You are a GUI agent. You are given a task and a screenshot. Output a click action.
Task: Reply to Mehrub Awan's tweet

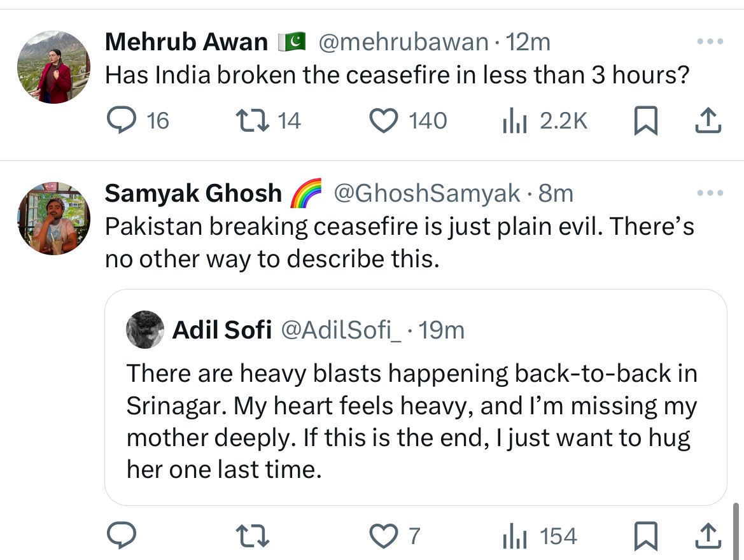point(122,120)
